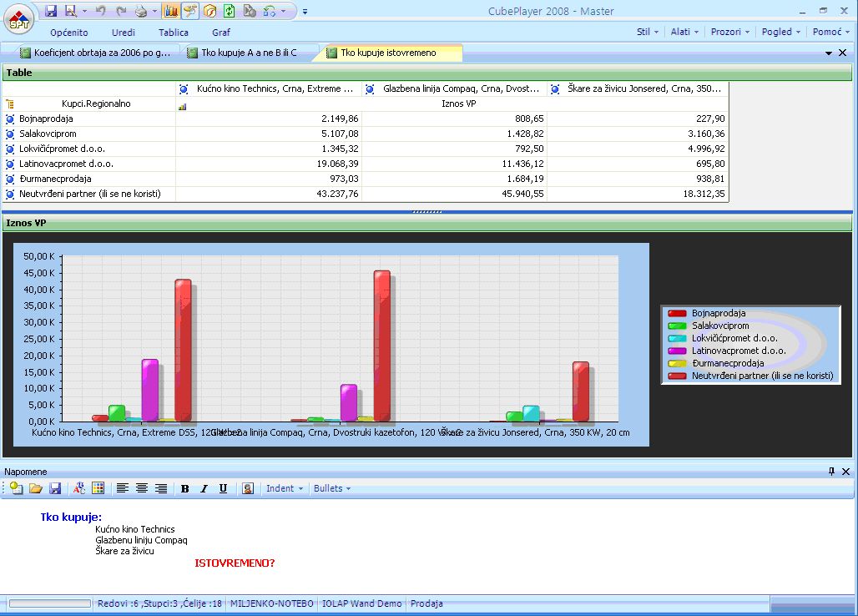Redo the last undone action

[x=121, y=11]
